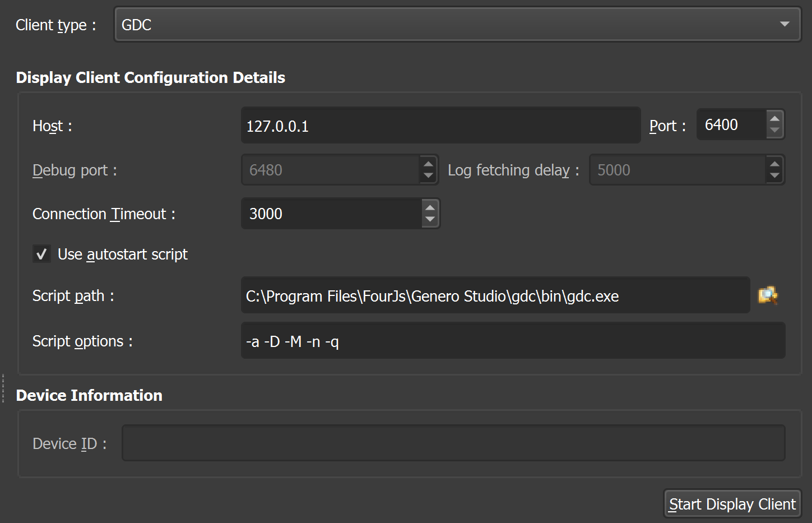This screenshot has width=812, height=523.
Task: Click the browse icon next to Script path
Action: point(768,295)
